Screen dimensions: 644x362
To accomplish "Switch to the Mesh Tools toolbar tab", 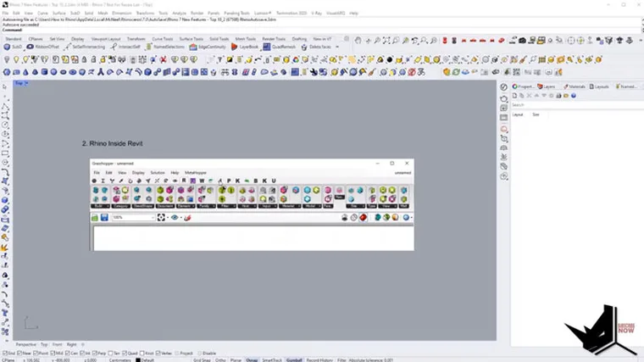I will tap(245, 39).
